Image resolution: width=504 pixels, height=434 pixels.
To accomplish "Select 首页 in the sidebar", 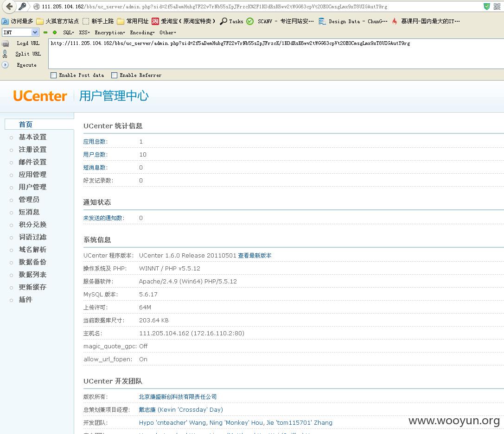I will [x=26, y=124].
